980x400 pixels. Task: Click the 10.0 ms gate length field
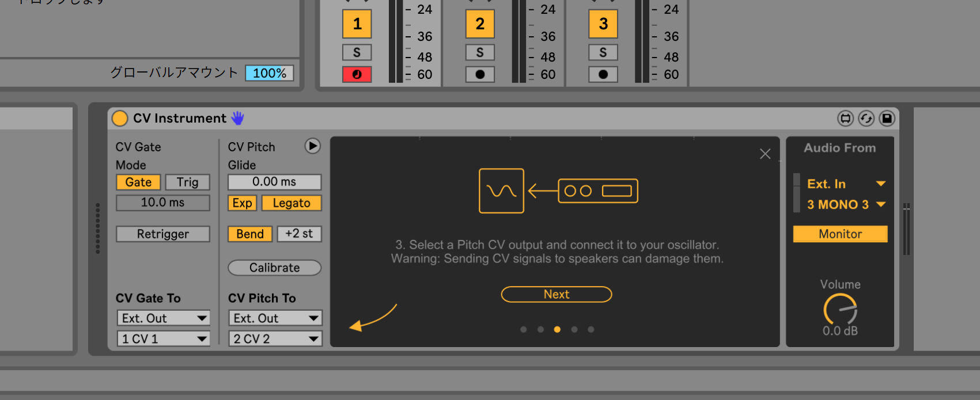click(x=163, y=203)
